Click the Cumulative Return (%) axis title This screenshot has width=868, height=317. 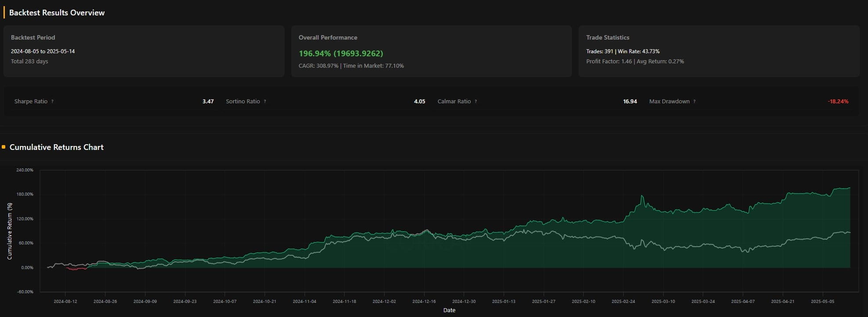10,231
